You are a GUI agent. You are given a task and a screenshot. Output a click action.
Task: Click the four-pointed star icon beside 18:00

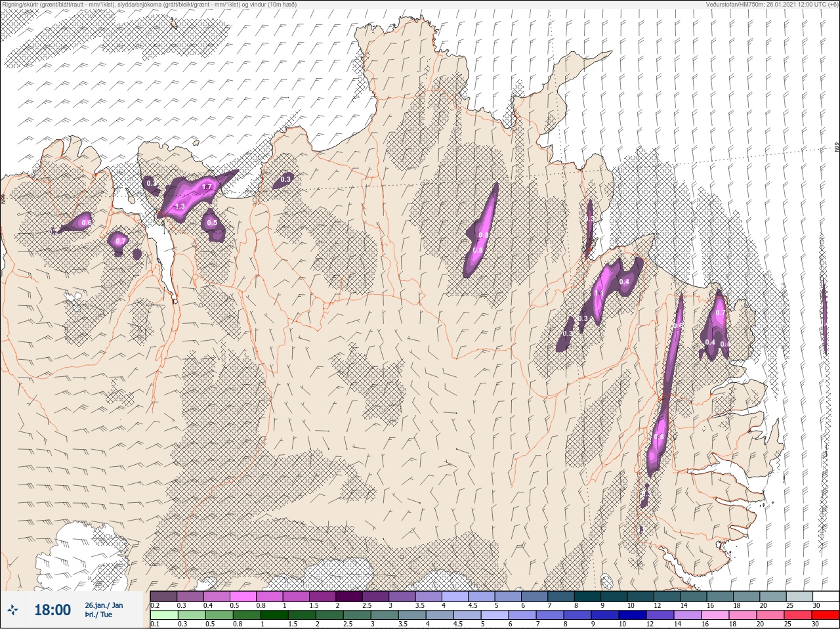(13, 610)
